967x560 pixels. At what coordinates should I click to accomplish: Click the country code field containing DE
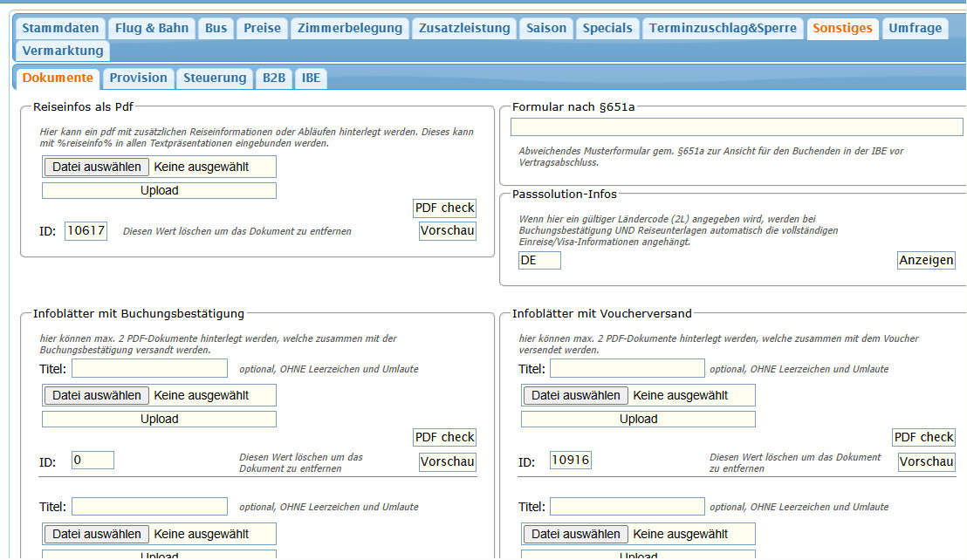coord(538,260)
